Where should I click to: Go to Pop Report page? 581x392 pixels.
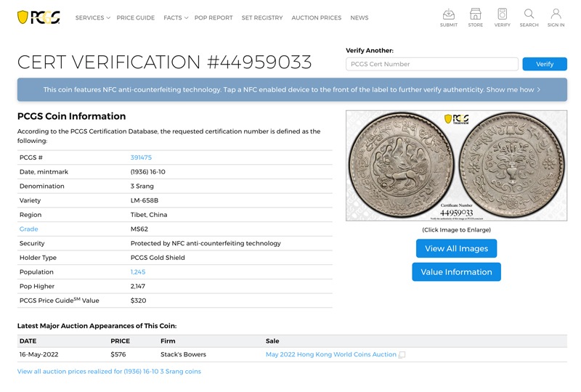pyautogui.click(x=214, y=17)
